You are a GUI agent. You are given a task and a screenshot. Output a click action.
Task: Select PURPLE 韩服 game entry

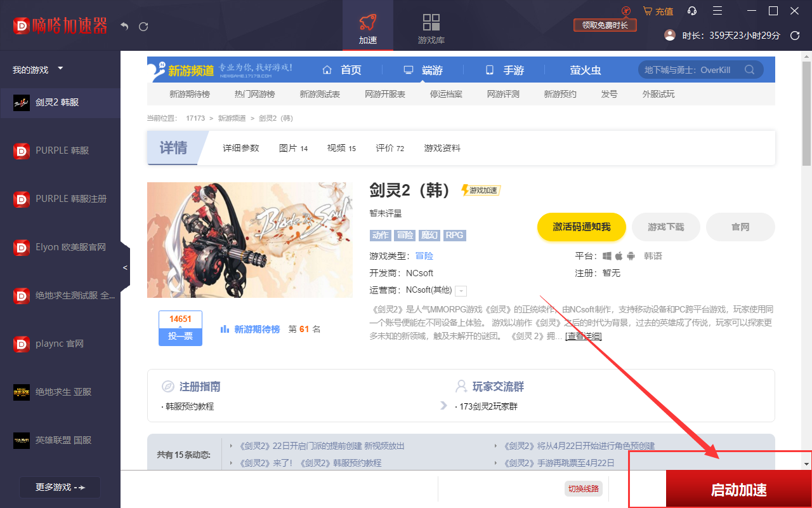(x=60, y=150)
